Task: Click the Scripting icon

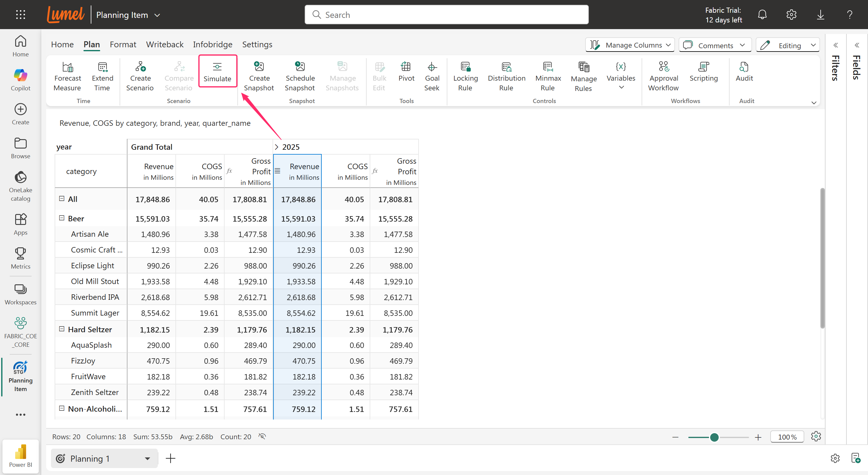Action: coord(703,67)
